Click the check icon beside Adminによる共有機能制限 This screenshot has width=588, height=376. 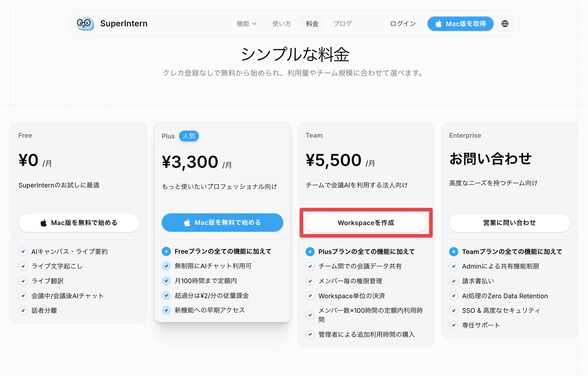[x=454, y=266]
